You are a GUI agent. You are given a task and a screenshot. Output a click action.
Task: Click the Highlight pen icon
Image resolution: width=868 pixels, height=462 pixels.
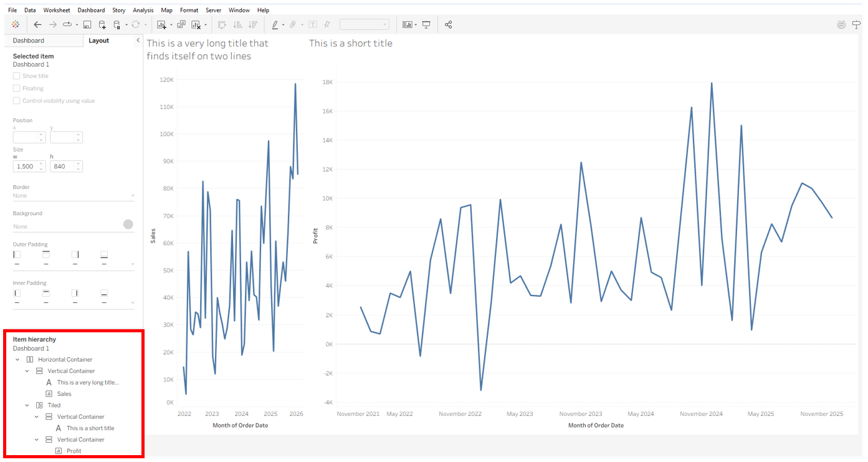[275, 24]
